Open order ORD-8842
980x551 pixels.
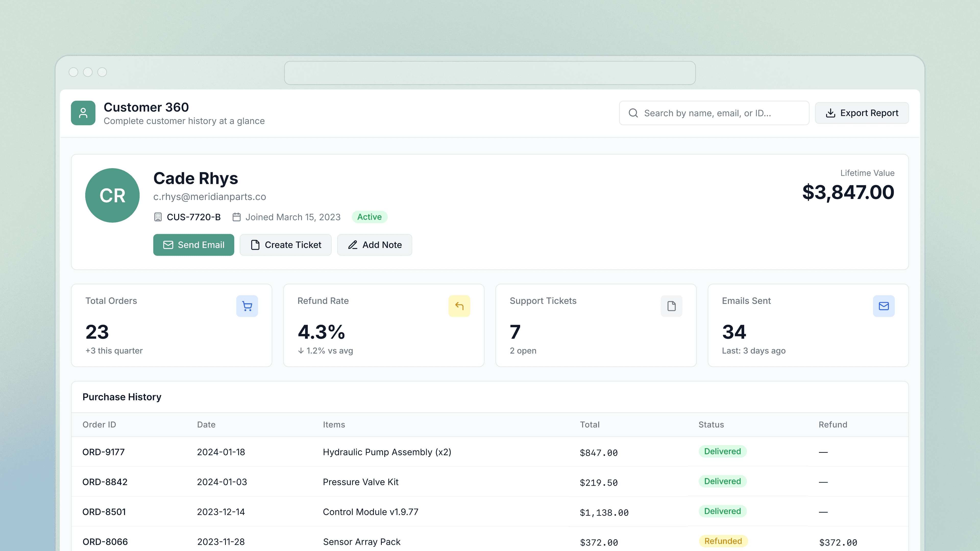(x=105, y=482)
